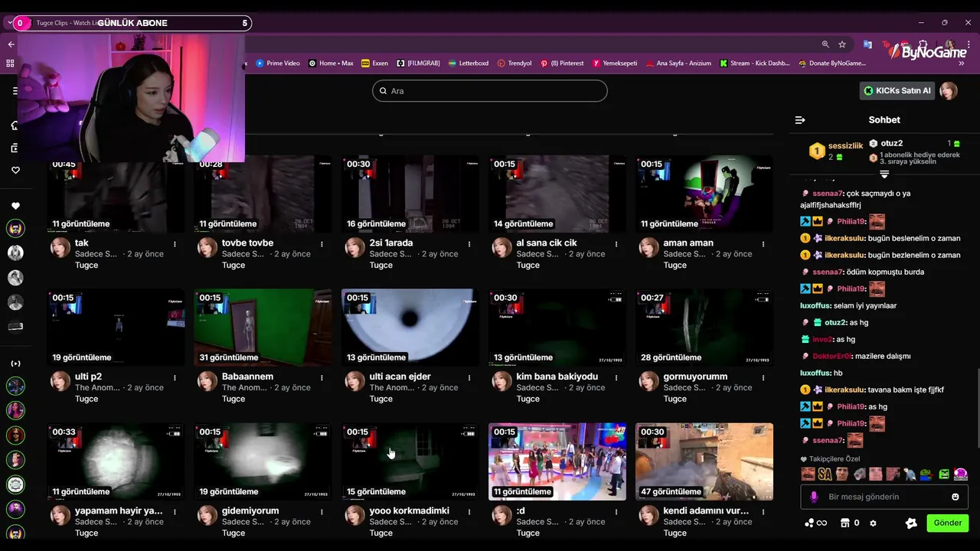
Task: Click in the Ara search field
Action: pos(490,91)
